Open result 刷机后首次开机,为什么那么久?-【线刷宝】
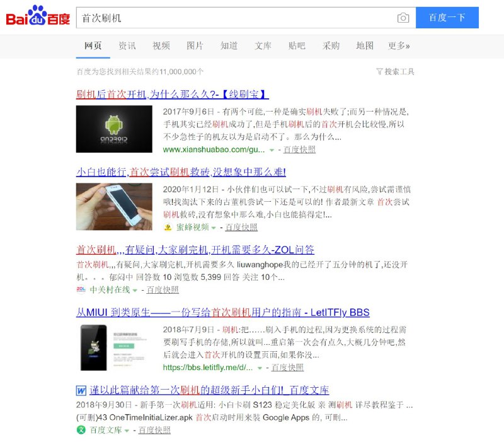The height and width of the screenshot is (442, 504). (172, 94)
